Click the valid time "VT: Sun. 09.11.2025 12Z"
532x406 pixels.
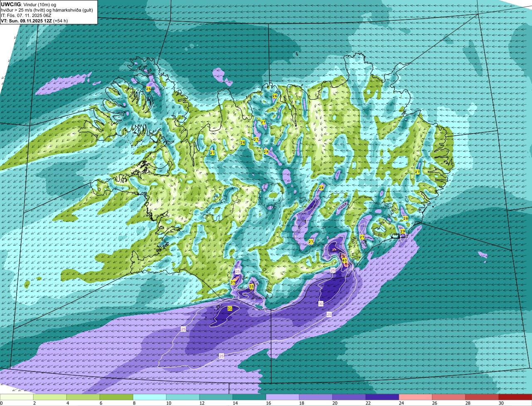(x=27, y=20)
